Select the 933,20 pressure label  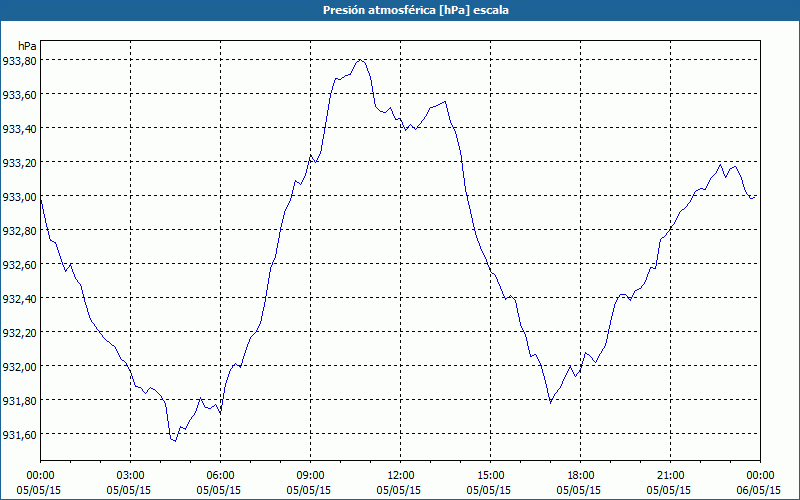pos(19,162)
